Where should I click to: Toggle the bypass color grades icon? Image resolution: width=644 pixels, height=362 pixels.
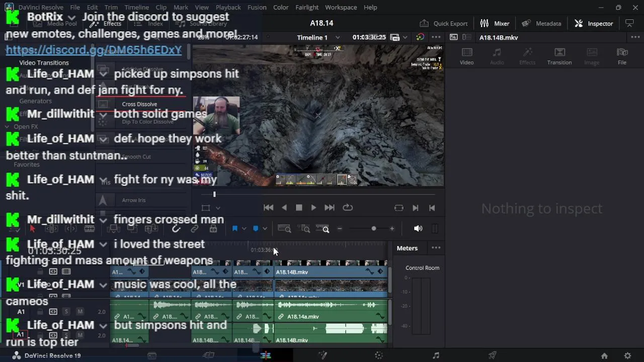click(420, 37)
